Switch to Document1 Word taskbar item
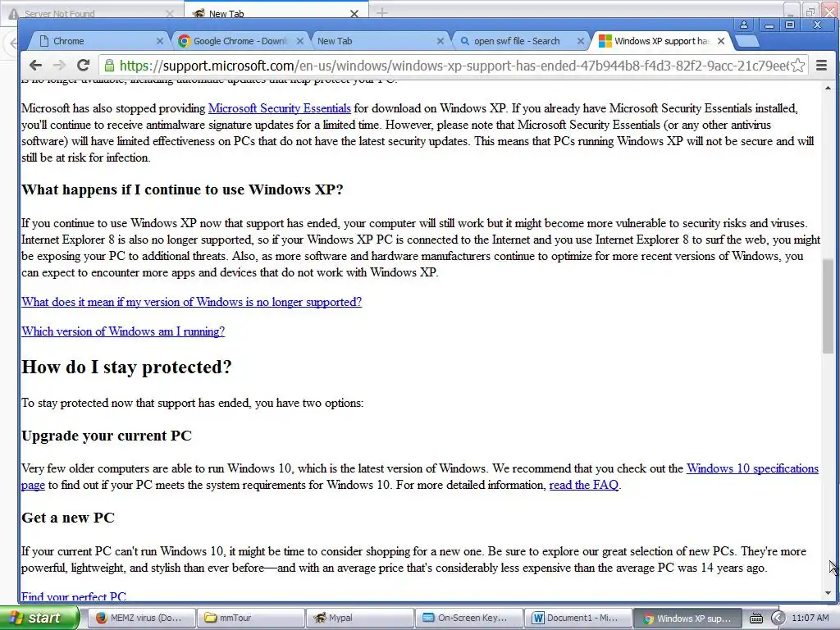This screenshot has height=630, width=840. (578, 618)
